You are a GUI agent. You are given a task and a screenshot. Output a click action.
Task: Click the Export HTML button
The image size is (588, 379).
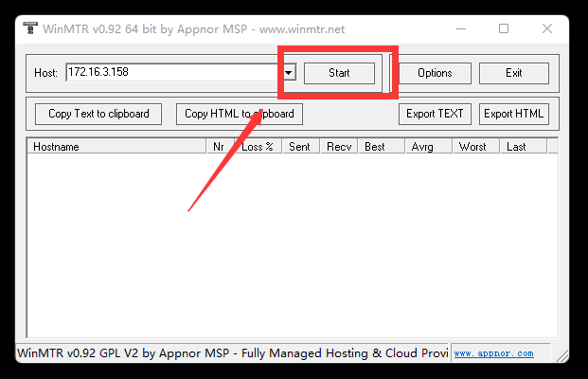tap(514, 114)
